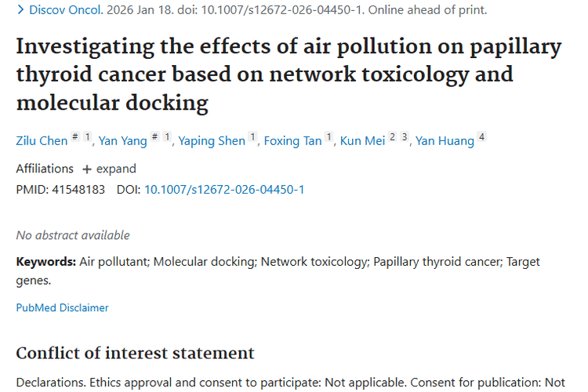
Task: Open affiliation 4 next to Yan Huang
Action: [x=481, y=137]
